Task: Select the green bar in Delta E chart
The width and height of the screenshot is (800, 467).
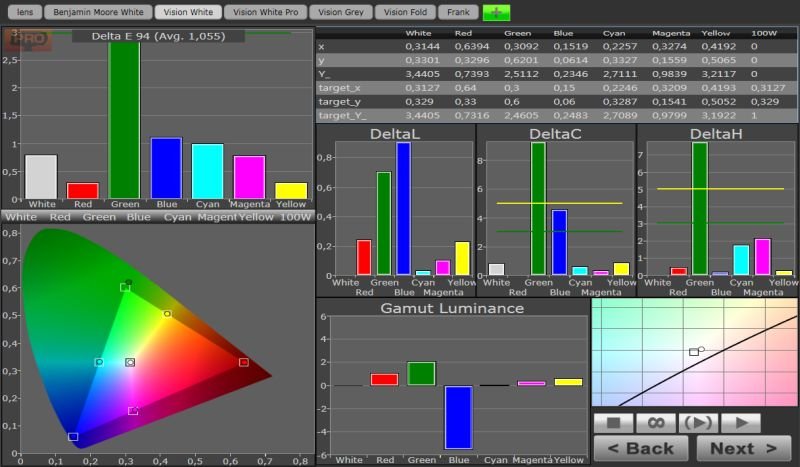Action: click(x=124, y=120)
